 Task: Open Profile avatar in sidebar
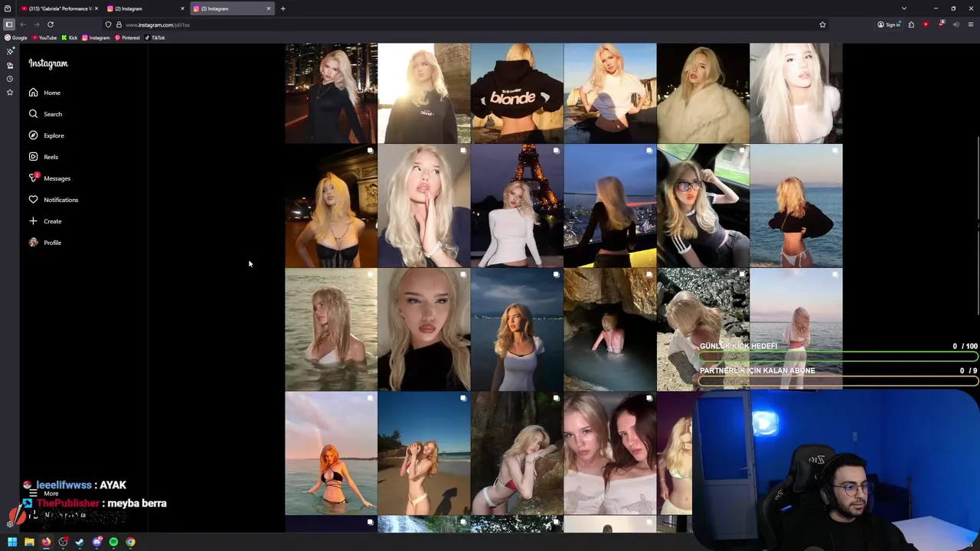[x=33, y=243]
